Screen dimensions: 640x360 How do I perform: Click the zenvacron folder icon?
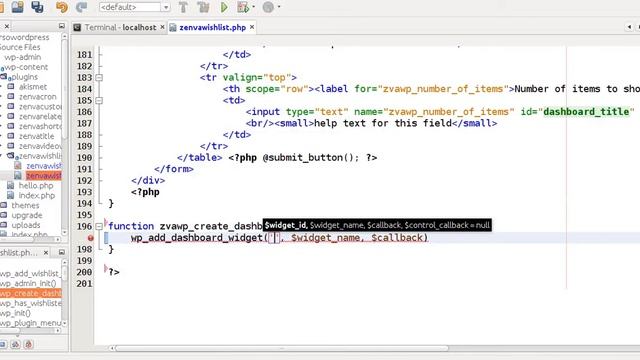pyautogui.click(x=11, y=96)
